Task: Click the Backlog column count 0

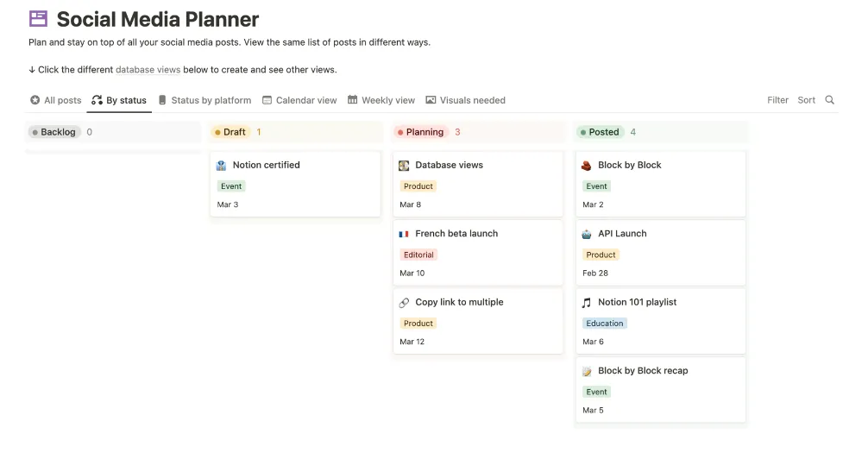Action: pyautogui.click(x=89, y=132)
